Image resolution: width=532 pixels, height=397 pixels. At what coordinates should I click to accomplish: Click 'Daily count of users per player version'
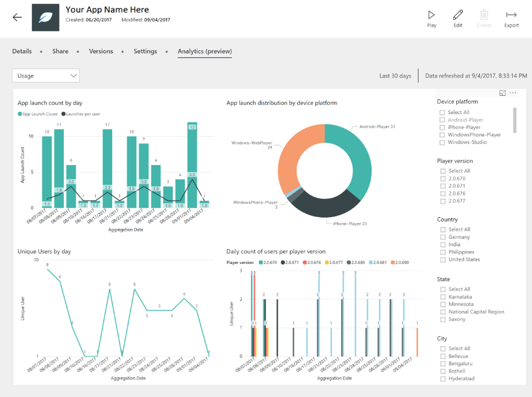click(x=276, y=252)
